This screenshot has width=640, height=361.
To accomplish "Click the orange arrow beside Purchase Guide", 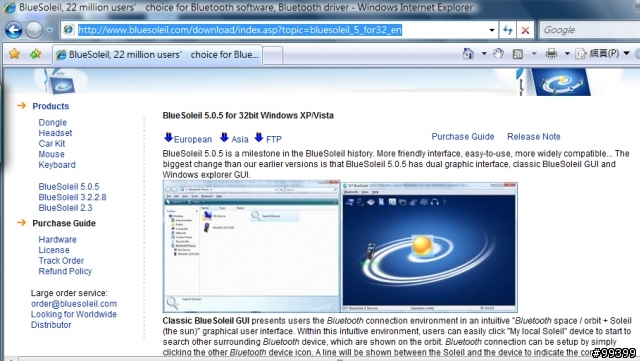I will (x=21, y=223).
